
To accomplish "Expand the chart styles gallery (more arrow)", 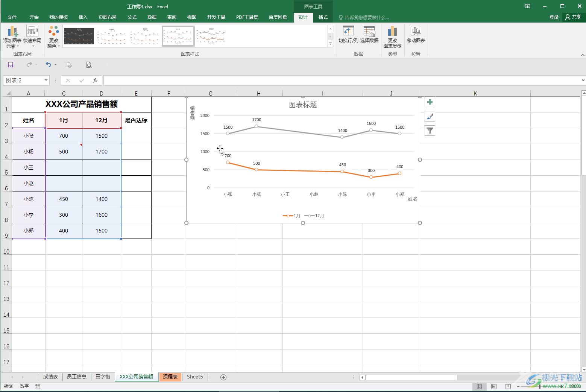I will point(330,44).
